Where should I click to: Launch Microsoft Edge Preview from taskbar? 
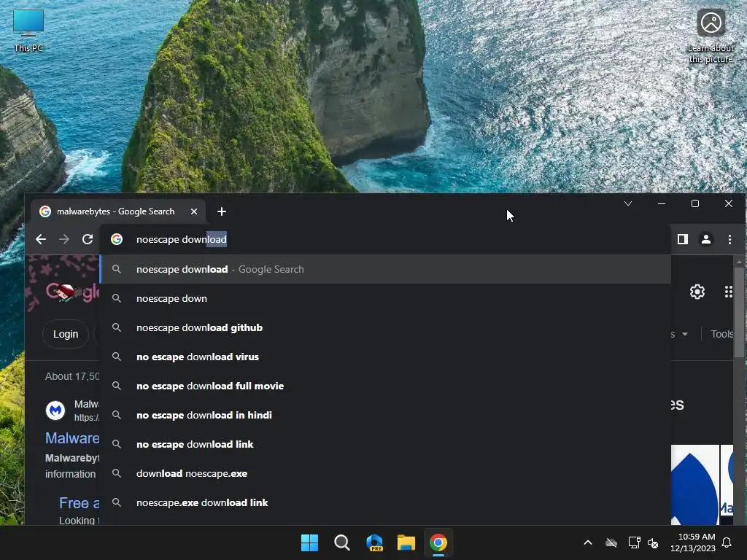(374, 542)
